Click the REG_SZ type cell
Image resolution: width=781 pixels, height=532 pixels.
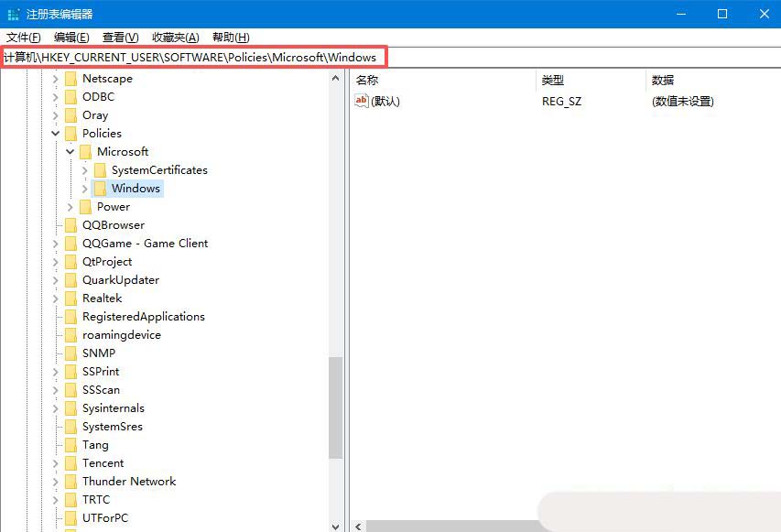[x=561, y=101]
